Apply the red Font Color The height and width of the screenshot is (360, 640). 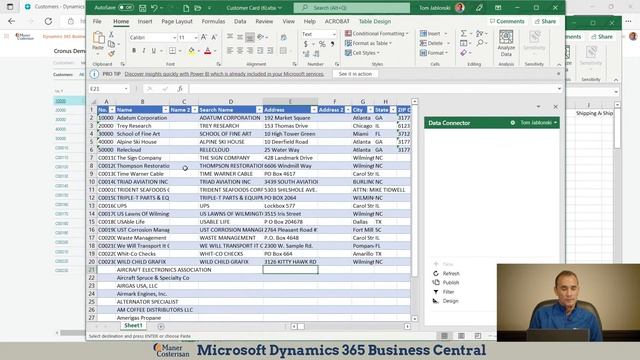[x=208, y=51]
